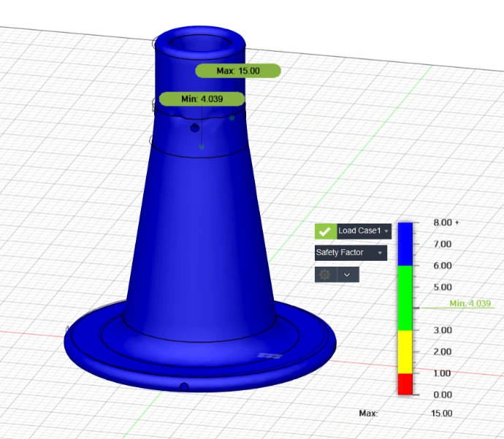504x439 pixels.
Task: Click the red segment of the legend bar
Action: click(405, 384)
